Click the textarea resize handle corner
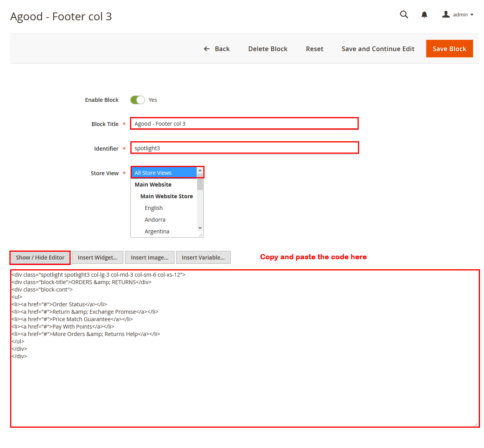This screenshot has width=484, height=448. click(x=476, y=424)
